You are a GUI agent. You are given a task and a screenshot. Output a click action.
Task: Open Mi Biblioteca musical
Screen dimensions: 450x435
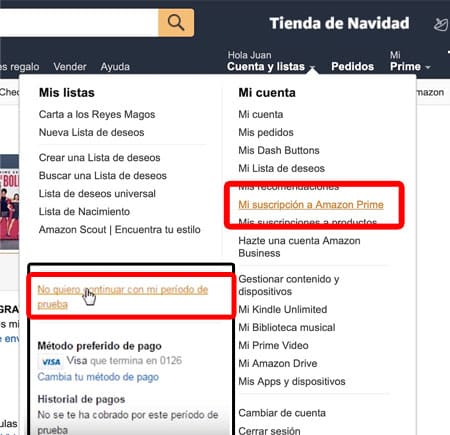click(x=287, y=327)
